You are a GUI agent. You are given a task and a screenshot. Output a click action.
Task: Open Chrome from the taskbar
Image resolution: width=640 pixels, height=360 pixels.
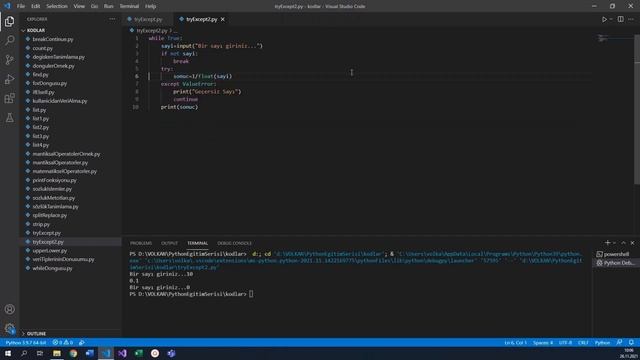click(73, 353)
